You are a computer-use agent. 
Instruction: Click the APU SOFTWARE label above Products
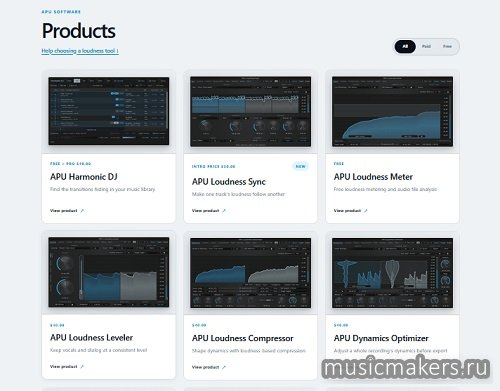(x=61, y=12)
